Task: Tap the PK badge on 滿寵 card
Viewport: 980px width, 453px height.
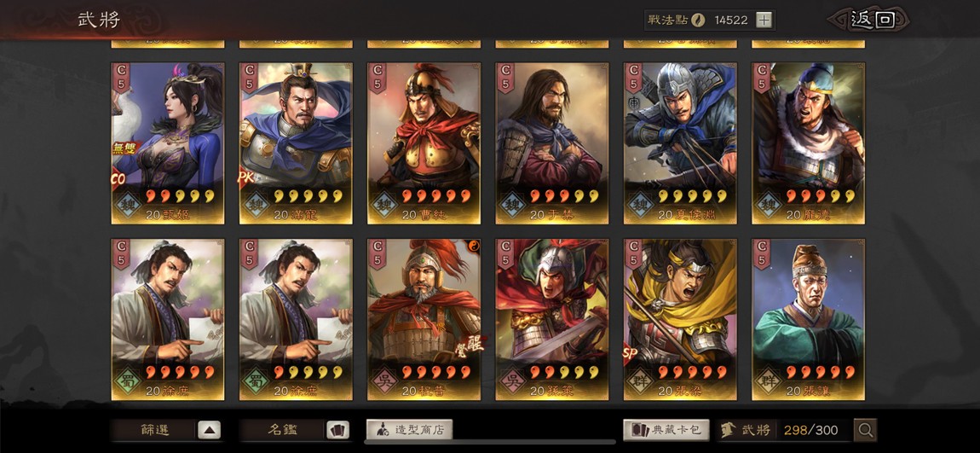Action: 245,177
